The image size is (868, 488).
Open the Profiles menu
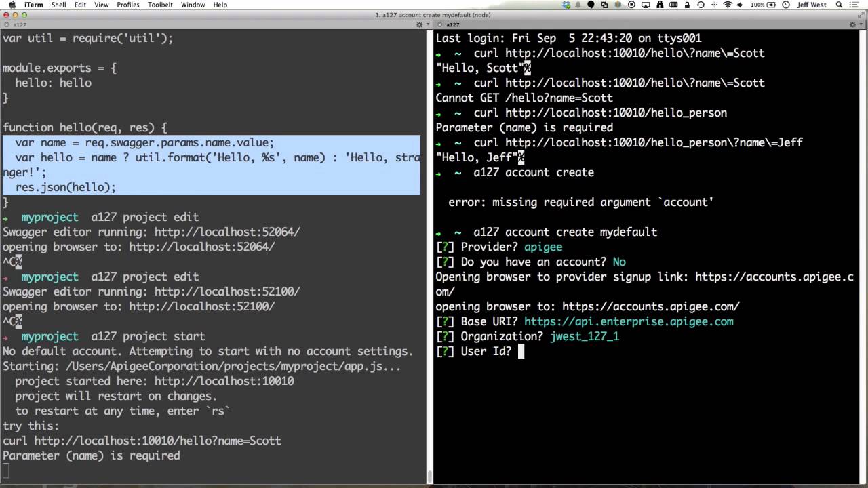(127, 5)
